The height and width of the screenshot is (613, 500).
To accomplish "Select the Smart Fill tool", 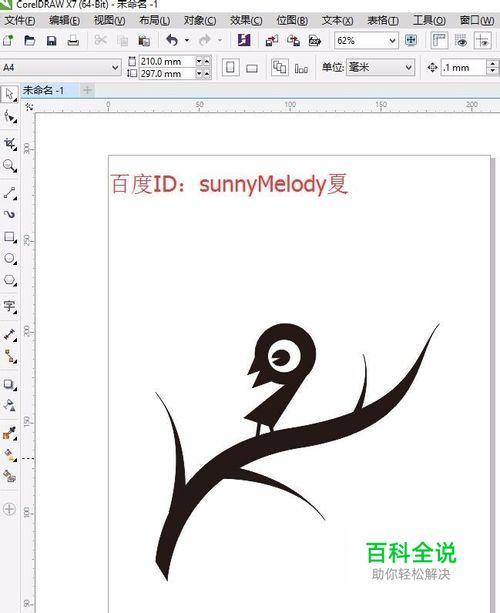I will click(x=9, y=476).
